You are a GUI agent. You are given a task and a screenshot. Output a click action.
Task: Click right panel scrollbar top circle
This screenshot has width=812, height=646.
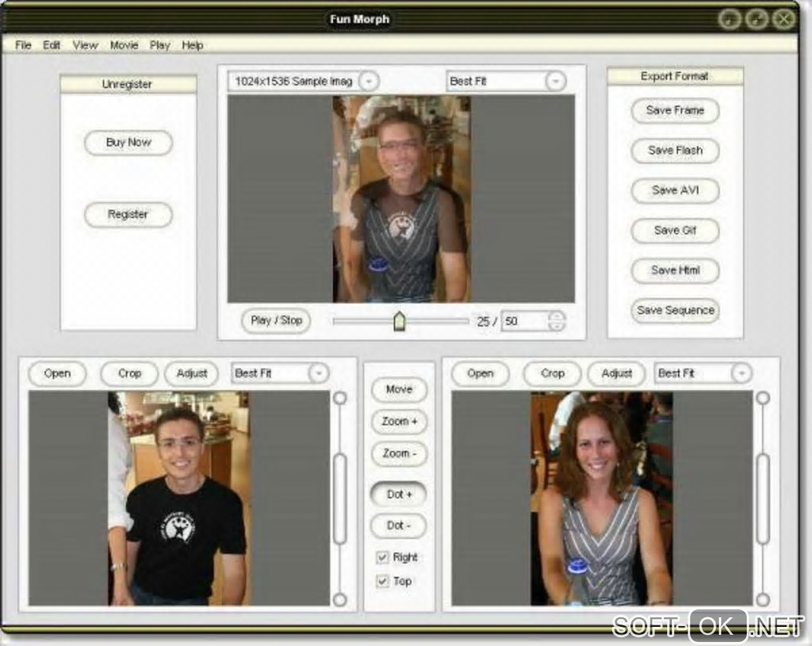(763, 398)
